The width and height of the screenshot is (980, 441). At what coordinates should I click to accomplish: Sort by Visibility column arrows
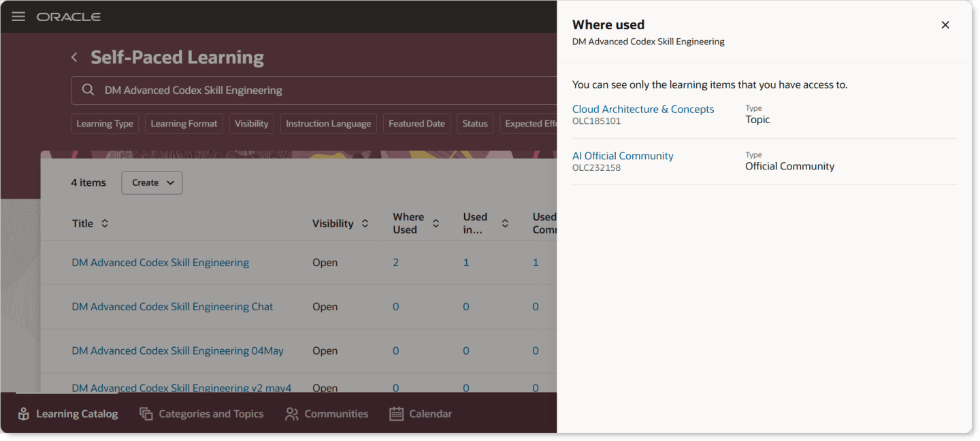[x=365, y=223]
